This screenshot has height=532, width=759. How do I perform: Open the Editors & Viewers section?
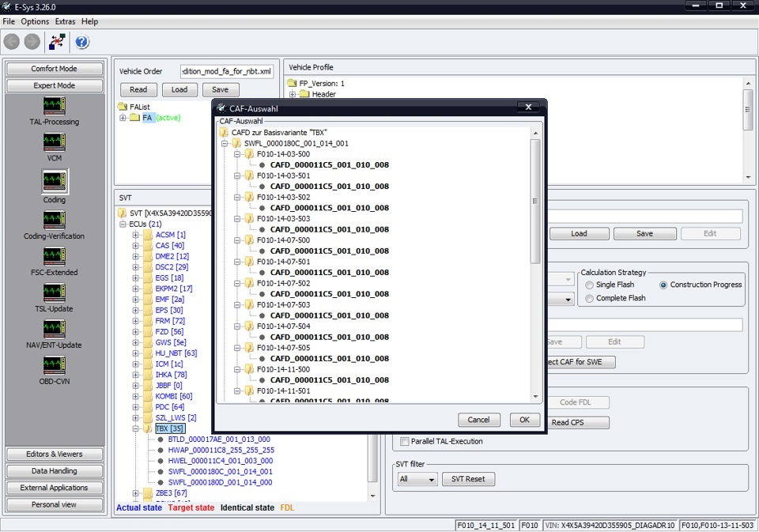pyautogui.click(x=55, y=454)
